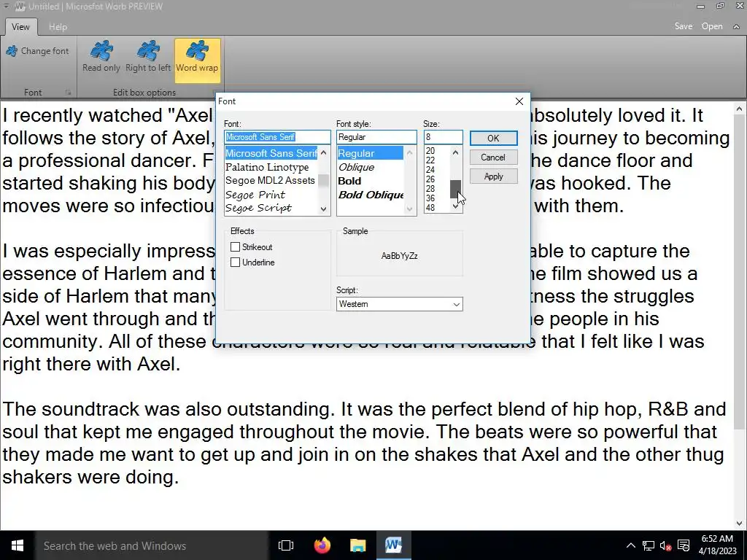This screenshot has width=747, height=560.
Task: Close the Font dialog with X
Action: [x=519, y=101]
